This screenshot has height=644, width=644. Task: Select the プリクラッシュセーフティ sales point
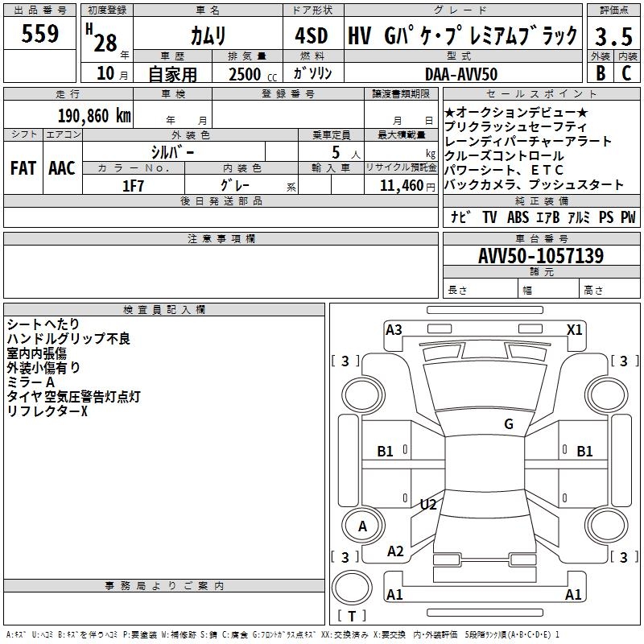(515, 126)
